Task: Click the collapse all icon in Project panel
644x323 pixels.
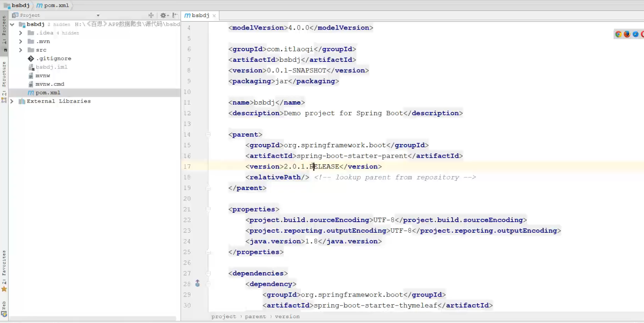Action: point(151,15)
